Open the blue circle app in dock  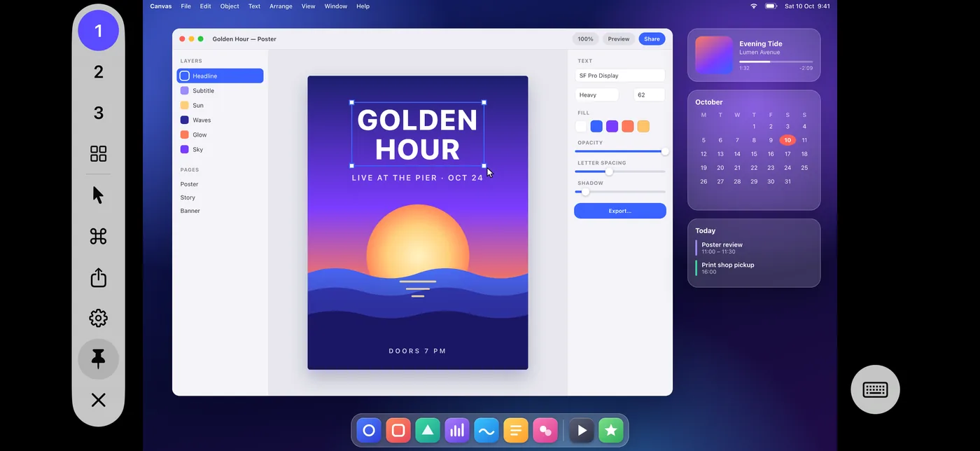pyautogui.click(x=369, y=431)
